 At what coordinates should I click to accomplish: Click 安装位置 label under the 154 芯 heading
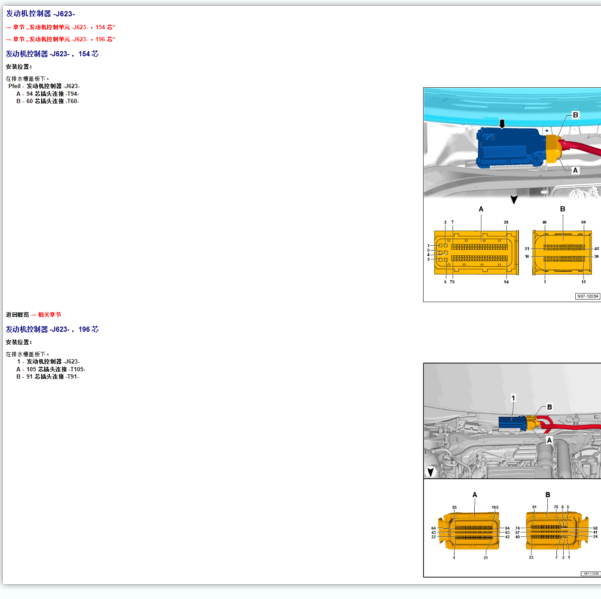[19, 67]
